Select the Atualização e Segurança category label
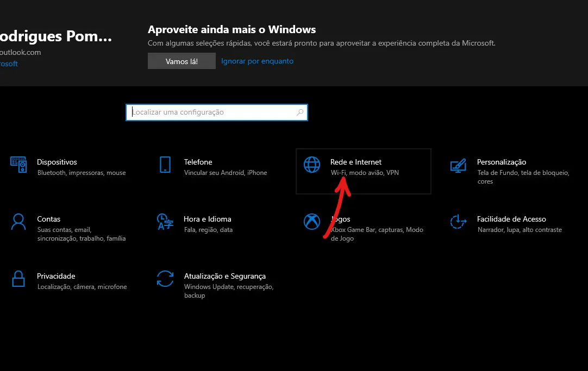 (x=225, y=276)
